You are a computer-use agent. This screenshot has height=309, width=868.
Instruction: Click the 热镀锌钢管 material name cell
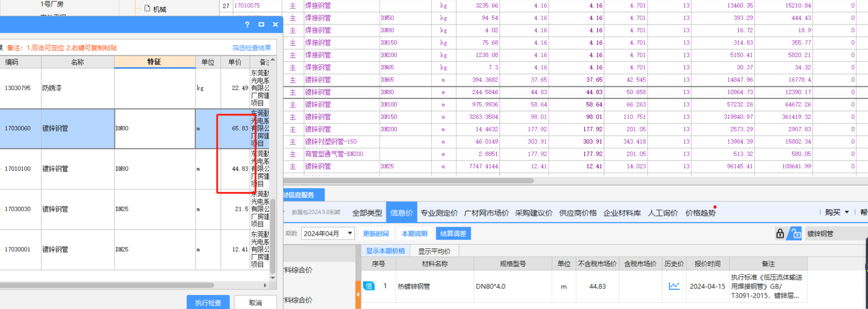[x=435, y=286]
